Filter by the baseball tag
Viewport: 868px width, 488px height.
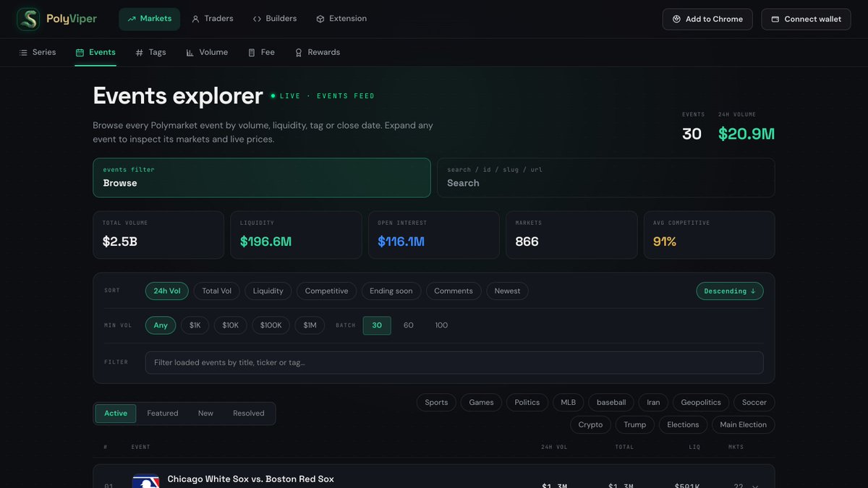[611, 403]
